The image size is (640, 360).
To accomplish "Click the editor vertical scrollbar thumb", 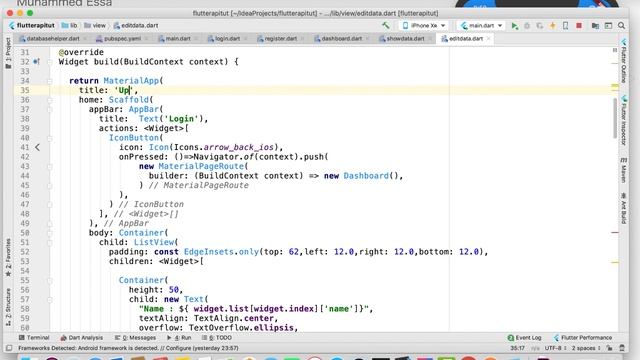I will (x=615, y=118).
